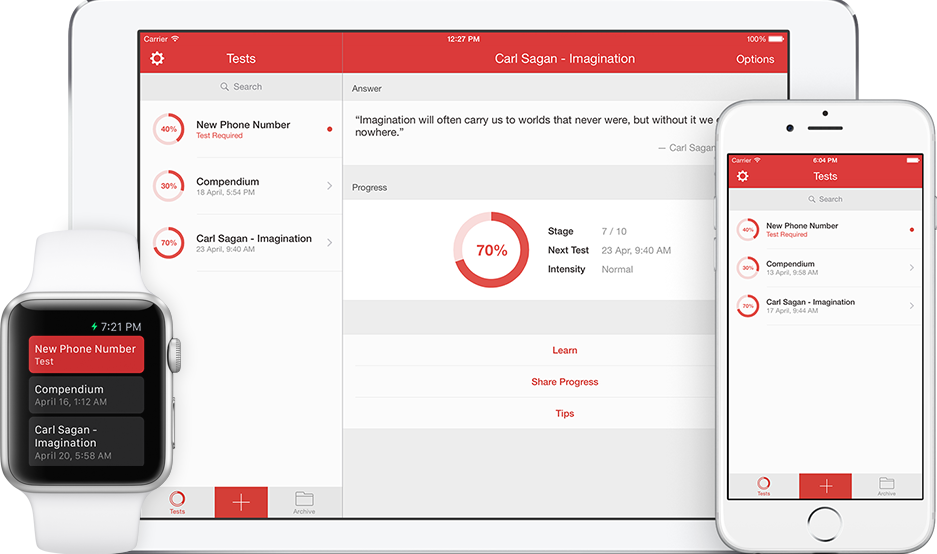The height and width of the screenshot is (554, 937).
Task: Click iPad Wi-Fi icon next to Carrier
Action: click(175, 39)
